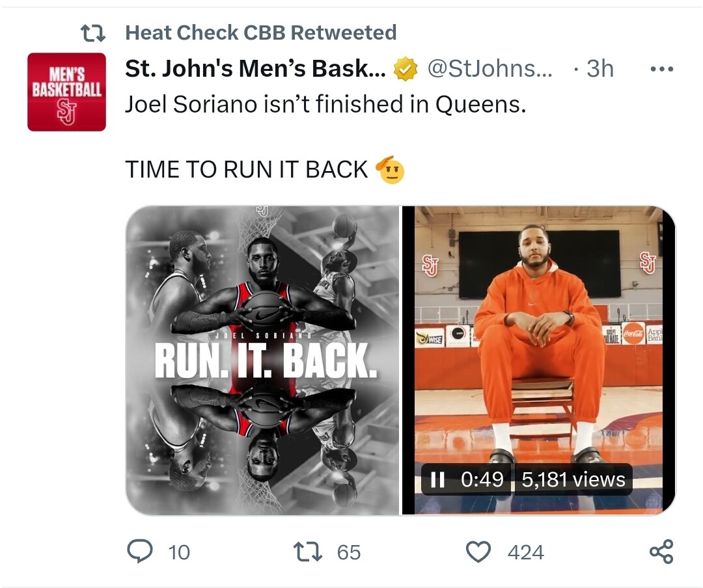Open the 3h timestamp link
This screenshot has width=703, height=588.
coord(600,69)
